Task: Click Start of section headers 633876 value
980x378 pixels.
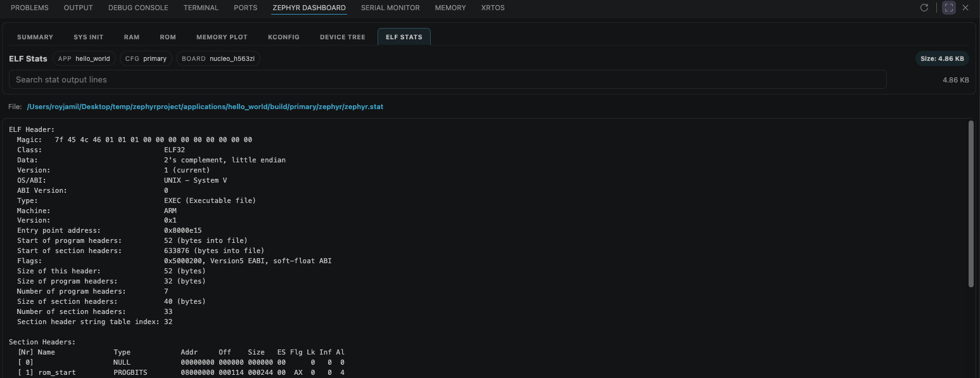Action: click(x=214, y=251)
